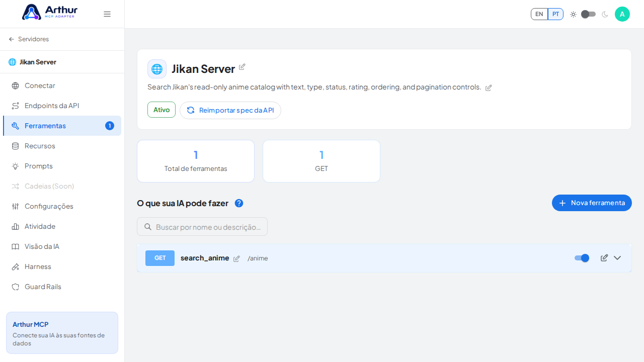644x362 pixels.
Task: Open the Atividade section
Action: click(62, 226)
